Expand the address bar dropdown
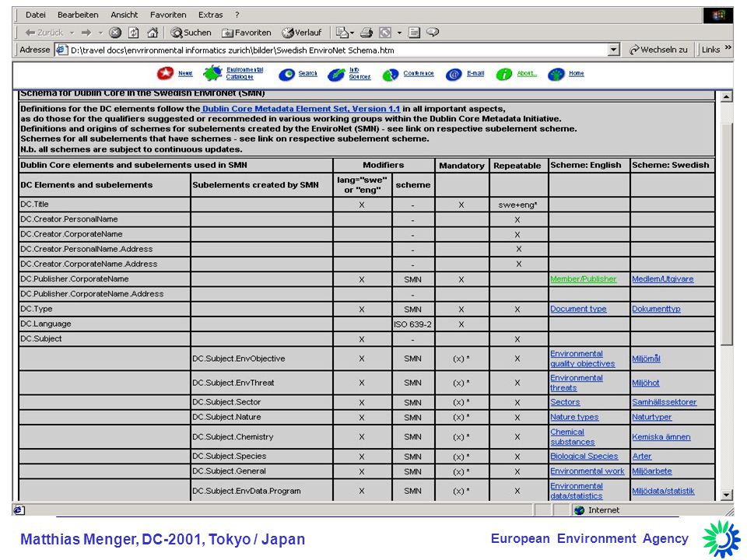The width and height of the screenshot is (747, 560). pos(614,50)
